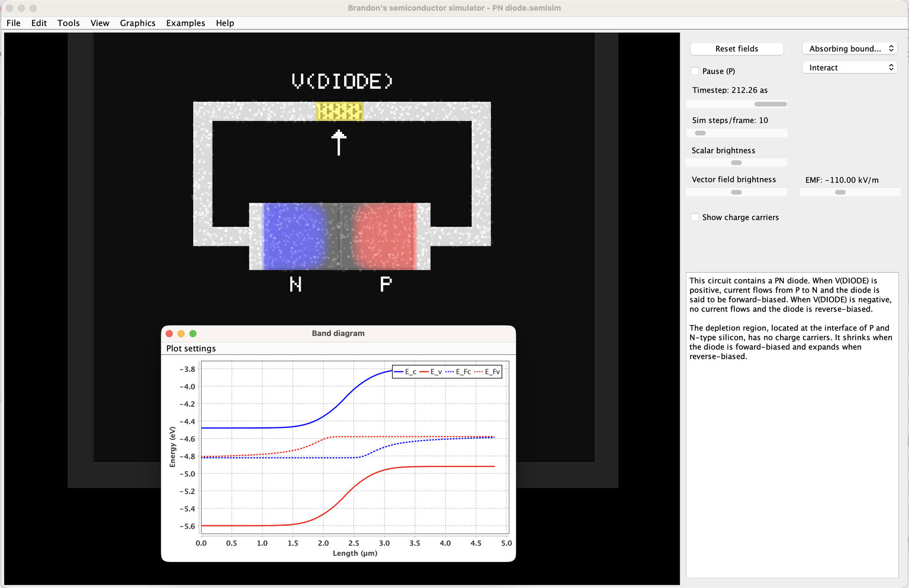
Task: Click the depletion region description paragraph
Action: (x=790, y=342)
